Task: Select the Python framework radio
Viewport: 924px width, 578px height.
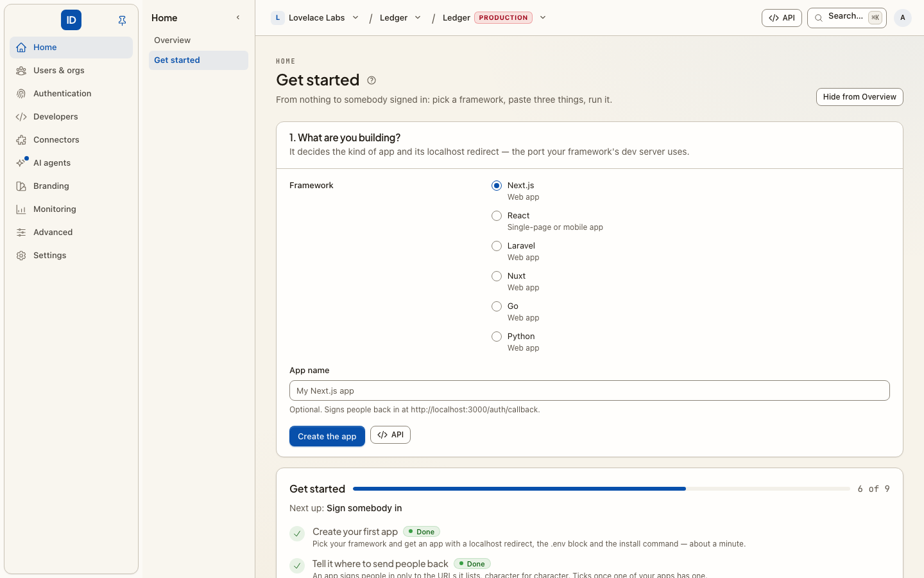Action: click(x=497, y=337)
